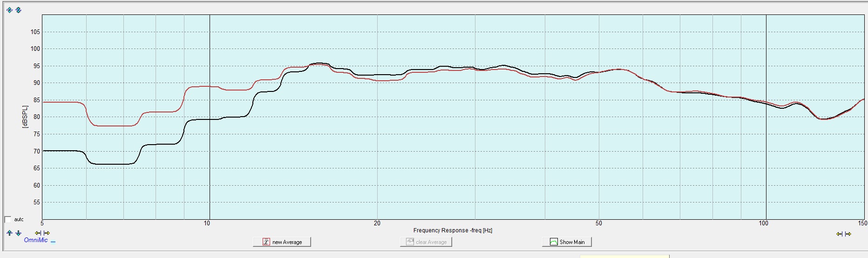
Task: Click the 55 dB axis value
Action: 37,202
